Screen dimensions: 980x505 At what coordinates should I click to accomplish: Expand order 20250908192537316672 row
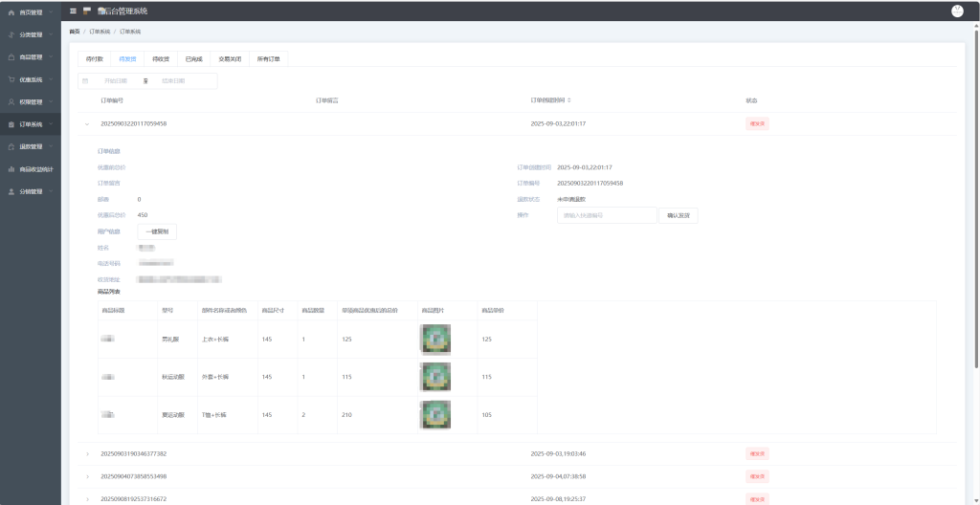[86, 498]
